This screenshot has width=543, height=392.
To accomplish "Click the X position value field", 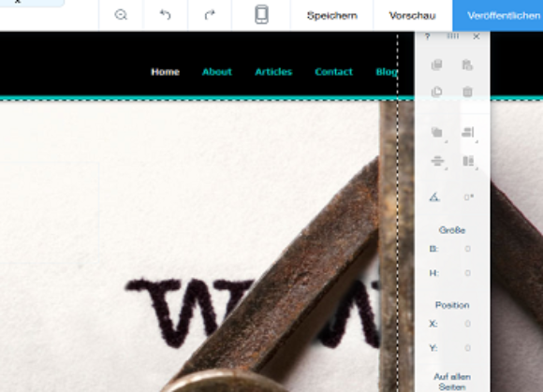I will point(467,324).
